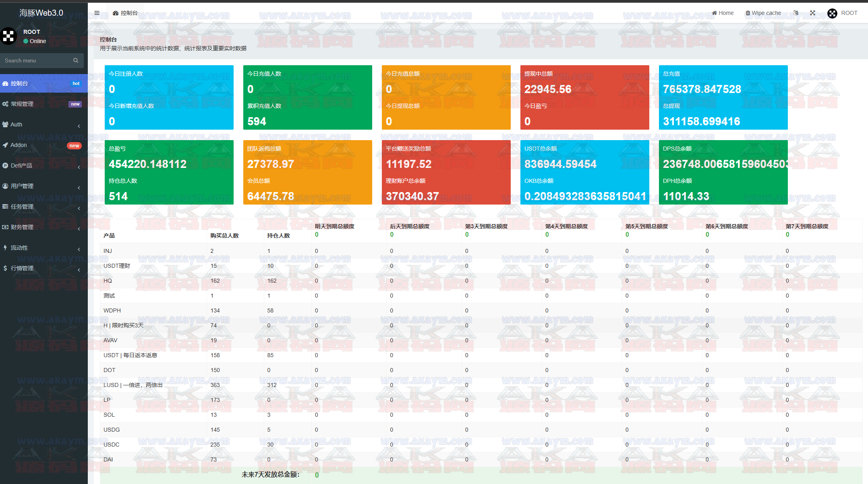868x484 pixels.
Task: Click the 235 purchase count in USDC row
Action: point(215,445)
